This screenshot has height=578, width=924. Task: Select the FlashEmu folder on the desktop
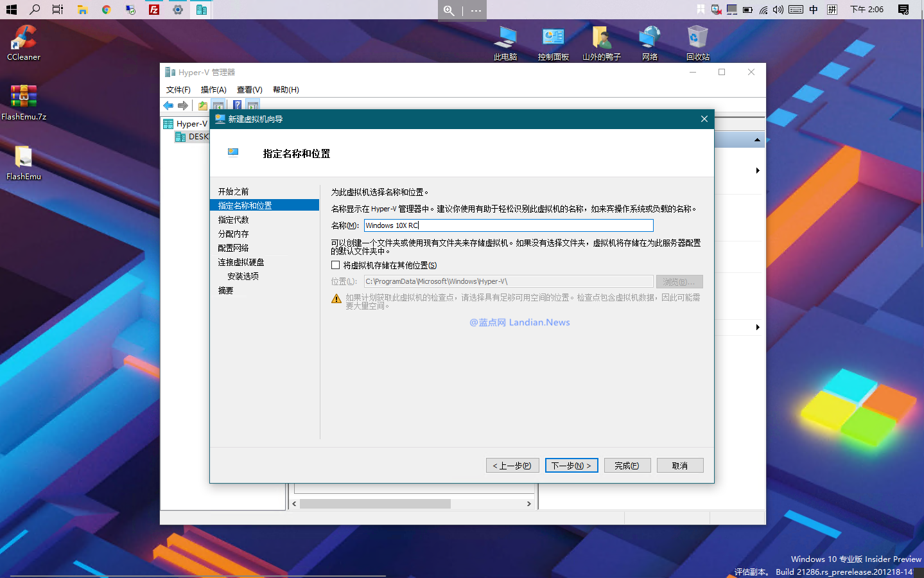point(24,162)
